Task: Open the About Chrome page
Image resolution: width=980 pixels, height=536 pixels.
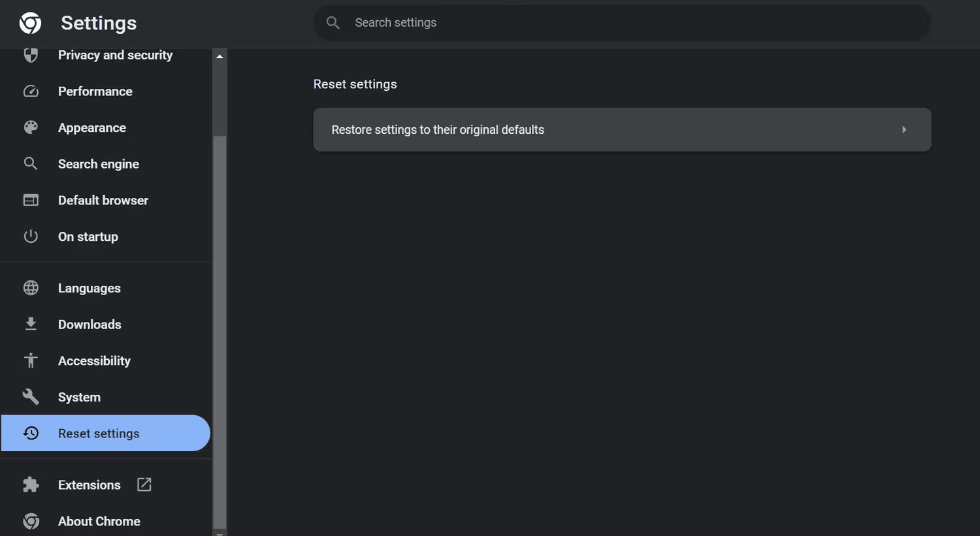Action: (99, 521)
